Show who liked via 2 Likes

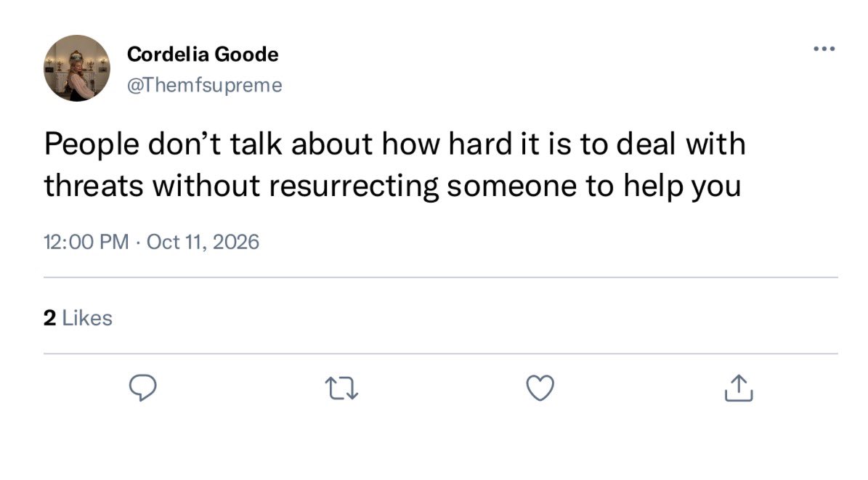click(78, 318)
